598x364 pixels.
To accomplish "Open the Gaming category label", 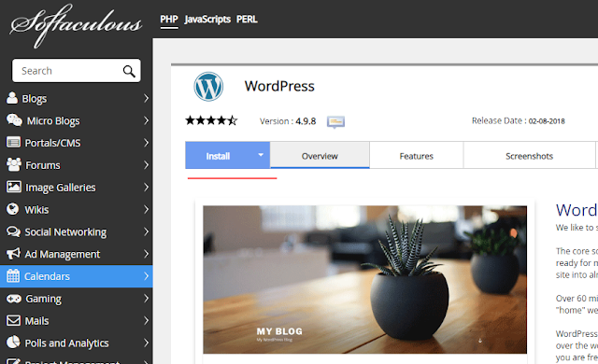I will coord(44,299).
